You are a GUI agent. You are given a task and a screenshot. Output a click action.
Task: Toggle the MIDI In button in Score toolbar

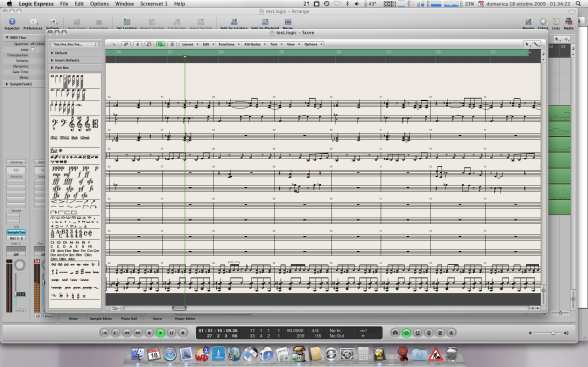(148, 44)
